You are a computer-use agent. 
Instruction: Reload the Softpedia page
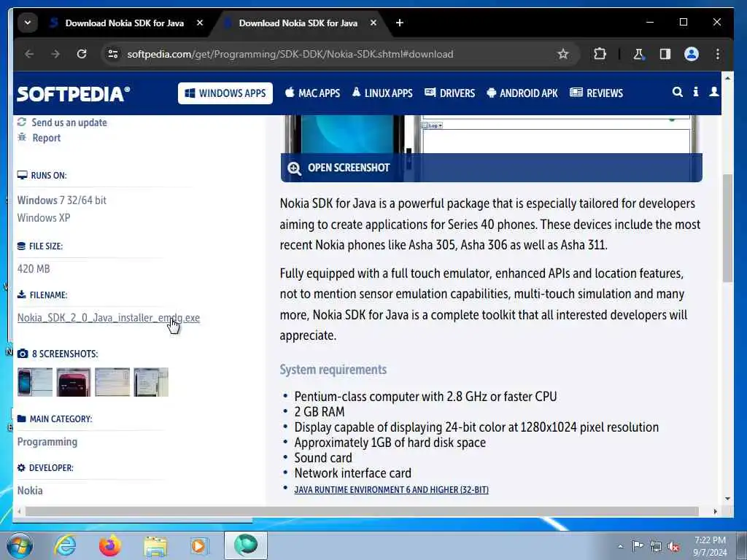[x=82, y=54]
